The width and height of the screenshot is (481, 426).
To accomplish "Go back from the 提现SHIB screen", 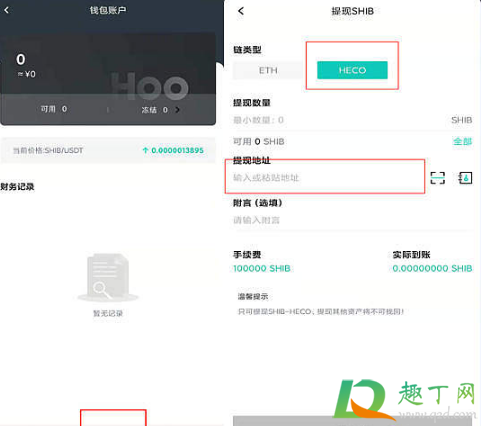I will pos(241,11).
